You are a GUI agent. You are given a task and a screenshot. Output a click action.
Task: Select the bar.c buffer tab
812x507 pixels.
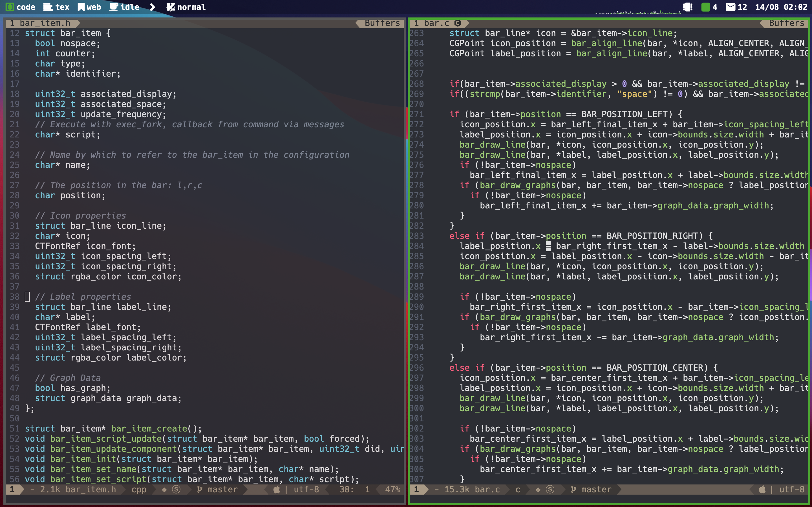pyautogui.click(x=436, y=23)
